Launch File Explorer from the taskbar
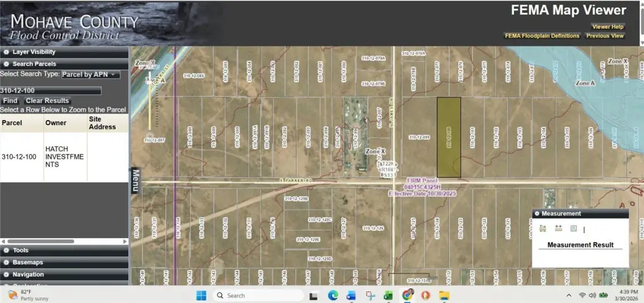Screen dimensions: 644x303 click(x=444, y=295)
